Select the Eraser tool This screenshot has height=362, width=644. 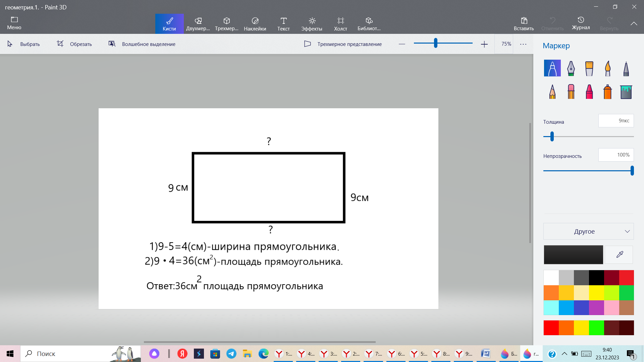571,92
